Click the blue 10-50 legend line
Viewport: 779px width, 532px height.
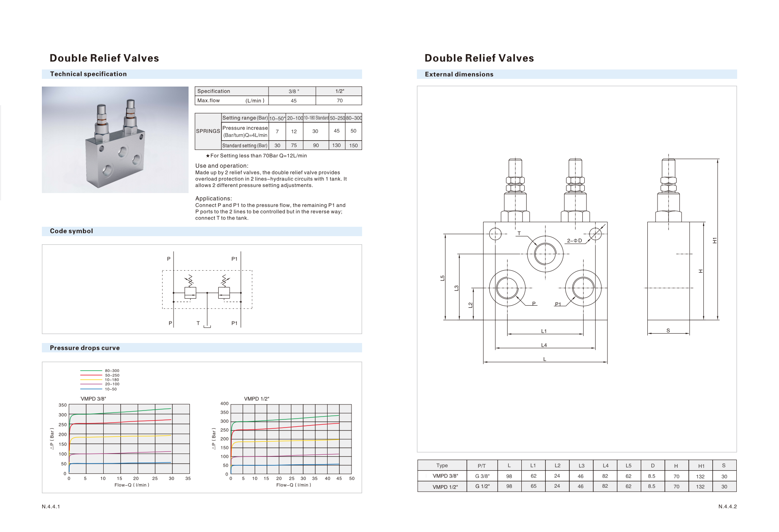point(91,389)
